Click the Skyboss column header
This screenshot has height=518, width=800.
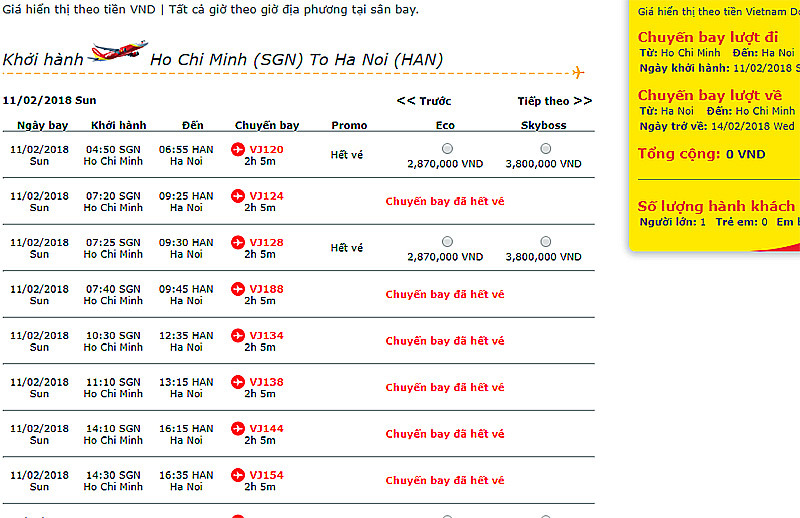point(544,126)
